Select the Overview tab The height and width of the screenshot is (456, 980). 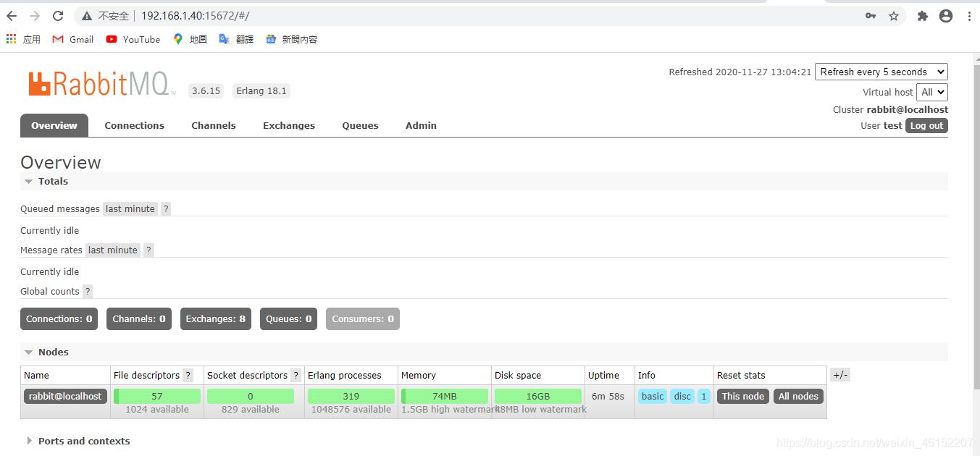54,125
